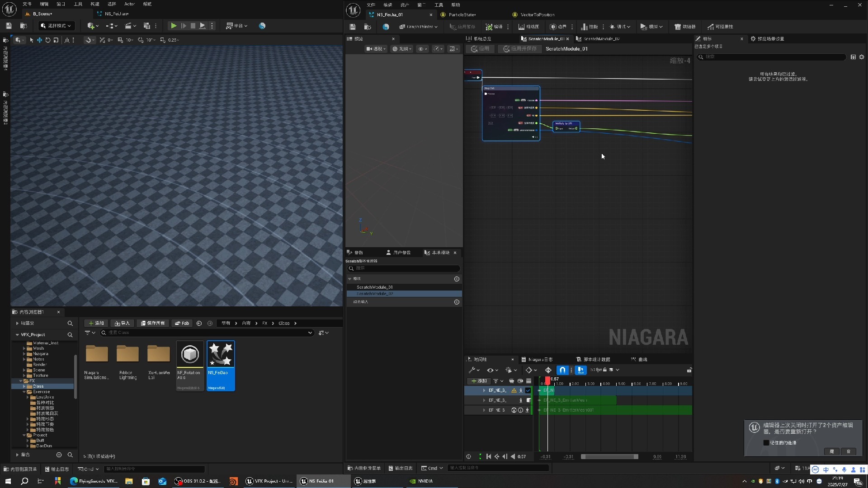Choose the select-object arrow tool
Screen dimensions: 868x488
tap(32, 40)
